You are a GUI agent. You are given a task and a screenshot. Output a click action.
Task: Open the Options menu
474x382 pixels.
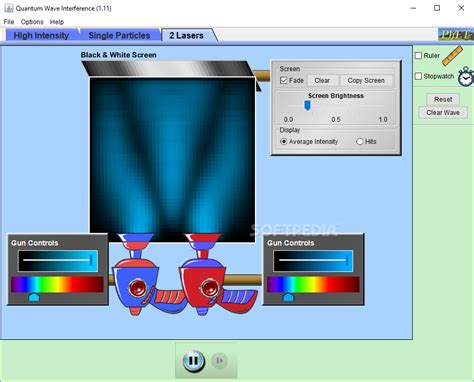tap(32, 22)
